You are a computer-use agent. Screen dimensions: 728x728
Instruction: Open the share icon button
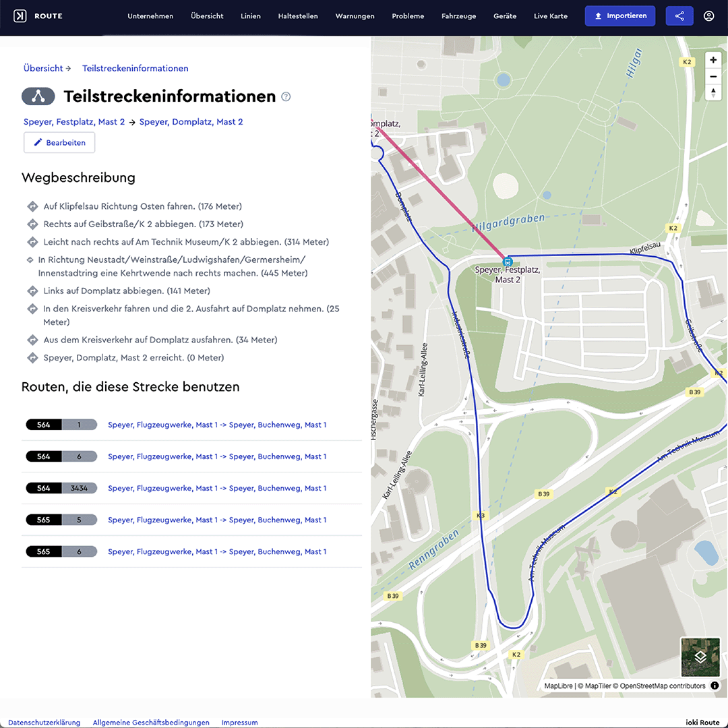(679, 16)
